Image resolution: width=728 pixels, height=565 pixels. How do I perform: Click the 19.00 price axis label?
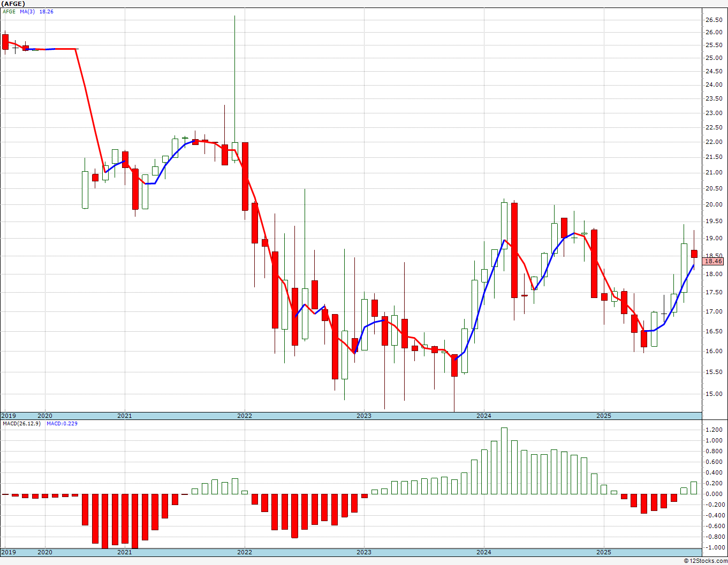[x=714, y=238]
